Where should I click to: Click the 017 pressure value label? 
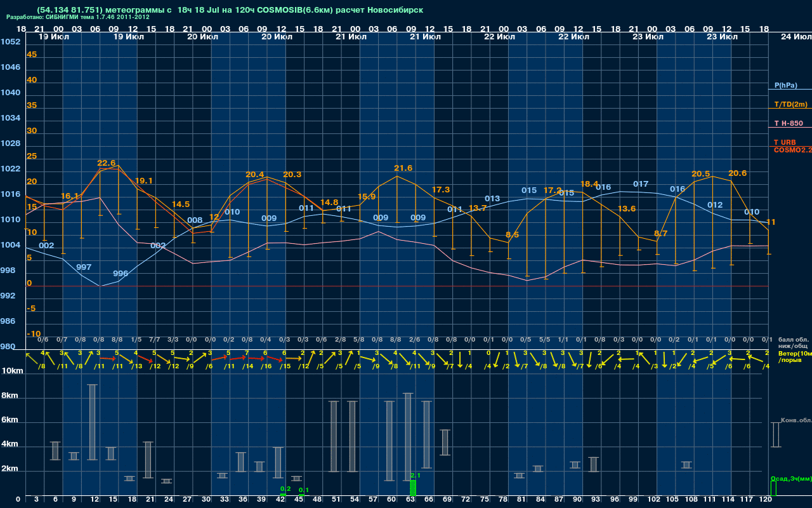click(641, 184)
